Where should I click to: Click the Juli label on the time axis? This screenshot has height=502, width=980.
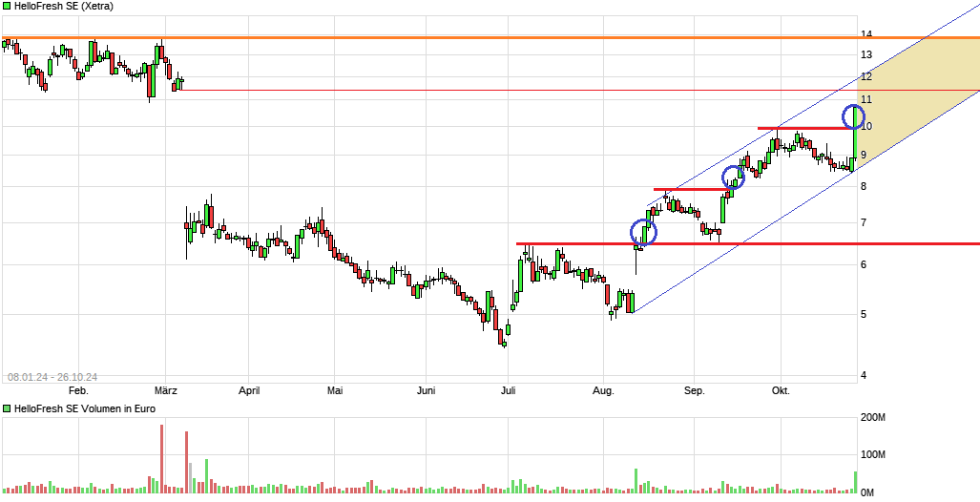tap(509, 390)
